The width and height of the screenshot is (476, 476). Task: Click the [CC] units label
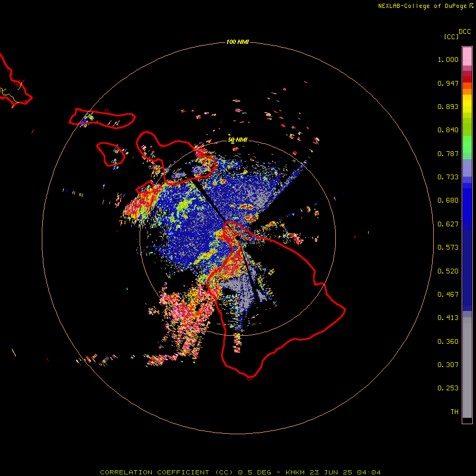[x=452, y=36]
